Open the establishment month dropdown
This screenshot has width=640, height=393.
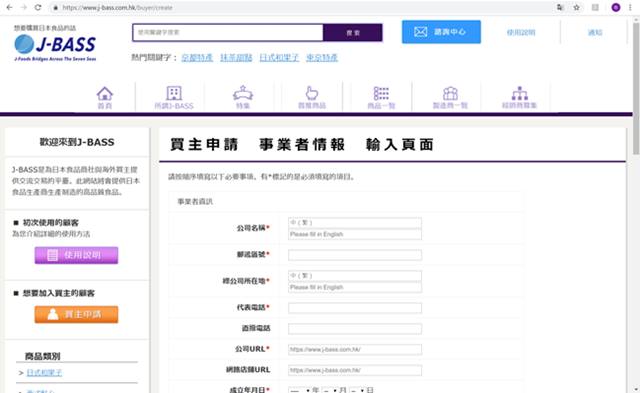tap(329, 391)
